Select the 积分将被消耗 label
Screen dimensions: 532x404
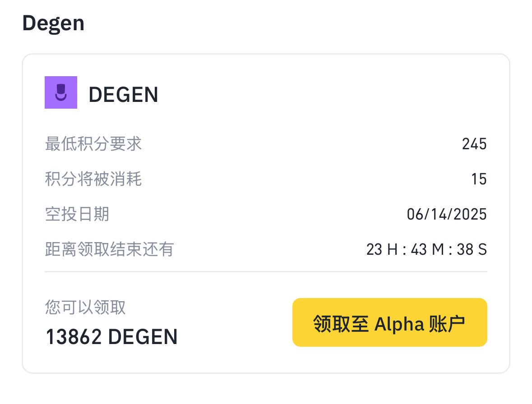pyautogui.click(x=93, y=179)
